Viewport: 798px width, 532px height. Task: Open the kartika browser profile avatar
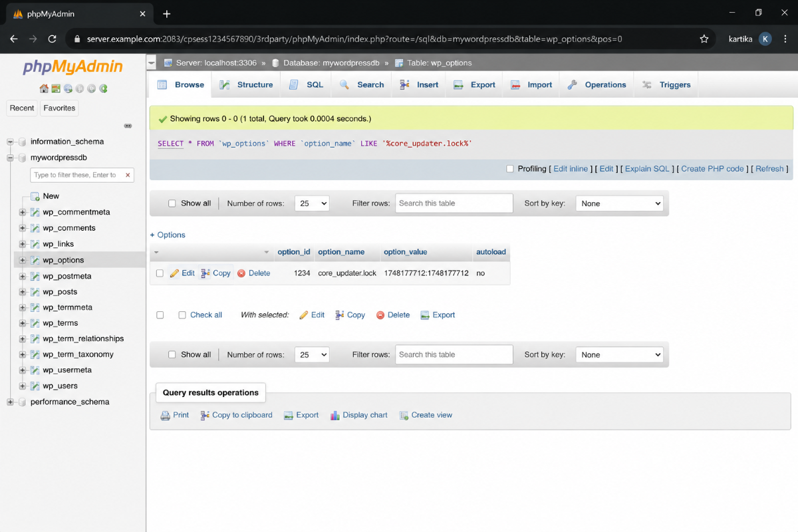pyautogui.click(x=765, y=39)
